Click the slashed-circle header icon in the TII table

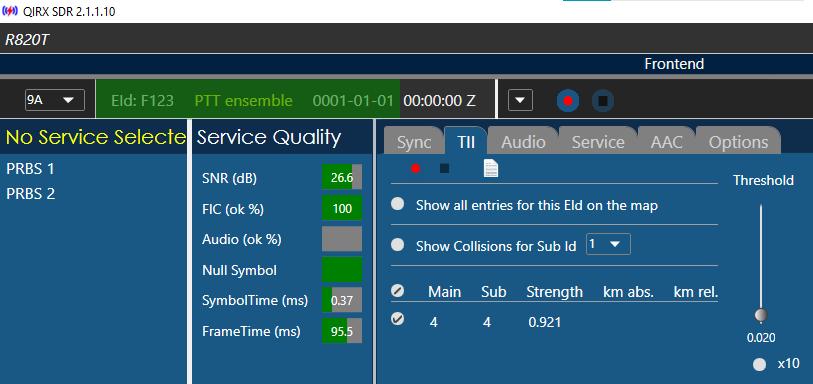(398, 291)
